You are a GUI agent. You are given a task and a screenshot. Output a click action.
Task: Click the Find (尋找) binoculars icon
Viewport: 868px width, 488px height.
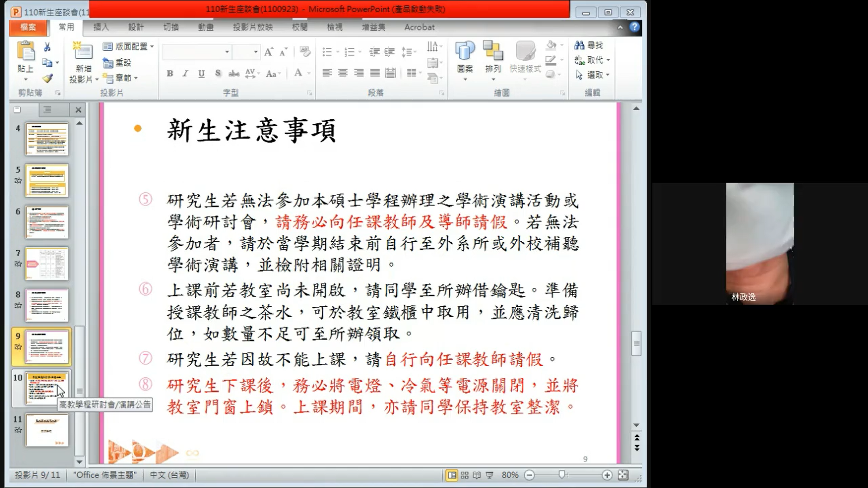click(x=579, y=45)
